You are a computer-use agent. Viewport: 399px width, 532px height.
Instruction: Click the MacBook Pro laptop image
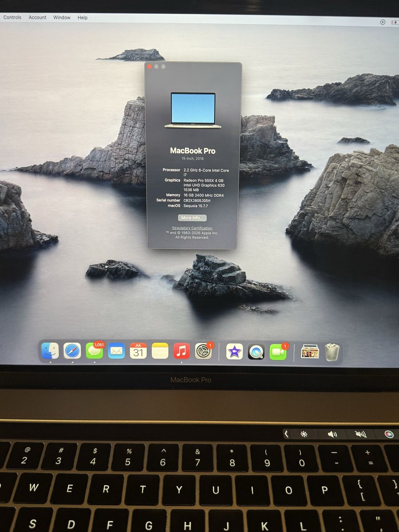click(x=193, y=110)
